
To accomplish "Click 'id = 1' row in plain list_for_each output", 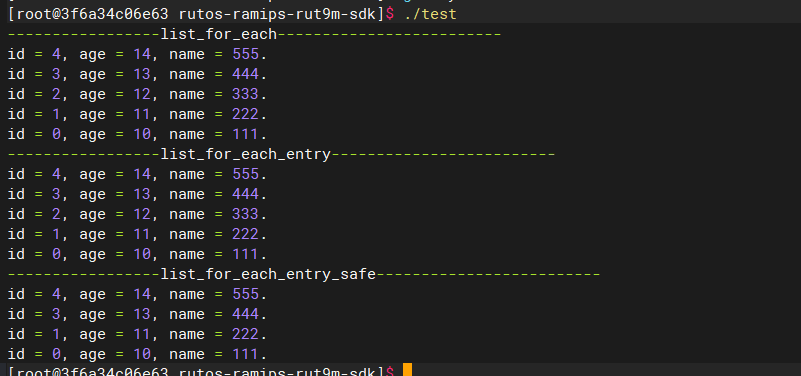I will pyautogui.click(x=137, y=114).
